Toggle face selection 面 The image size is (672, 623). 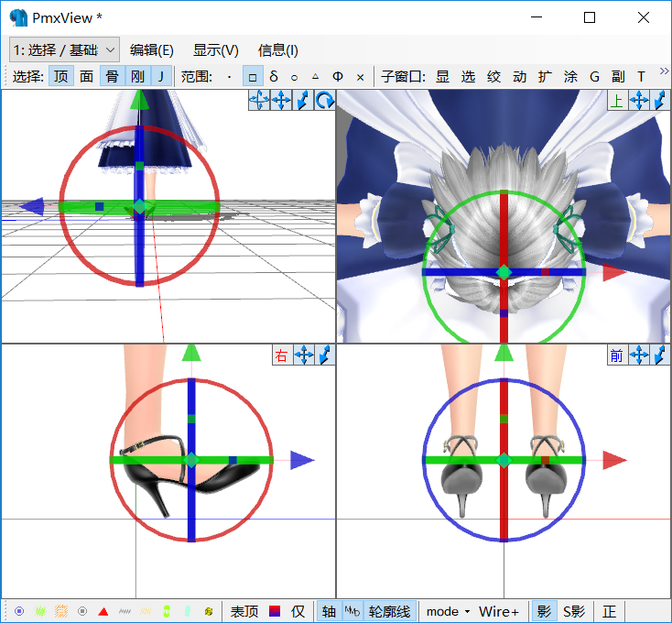point(86,76)
